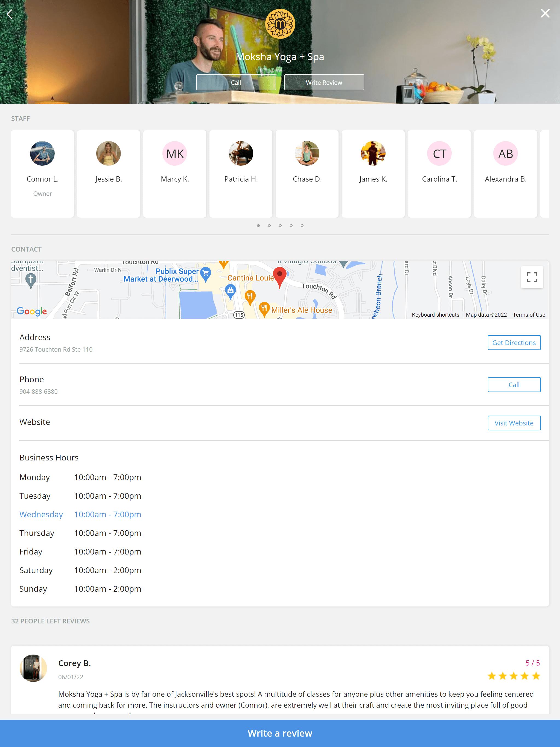Go to second staff carousel page dot
This screenshot has height=747, width=560.
(x=269, y=226)
